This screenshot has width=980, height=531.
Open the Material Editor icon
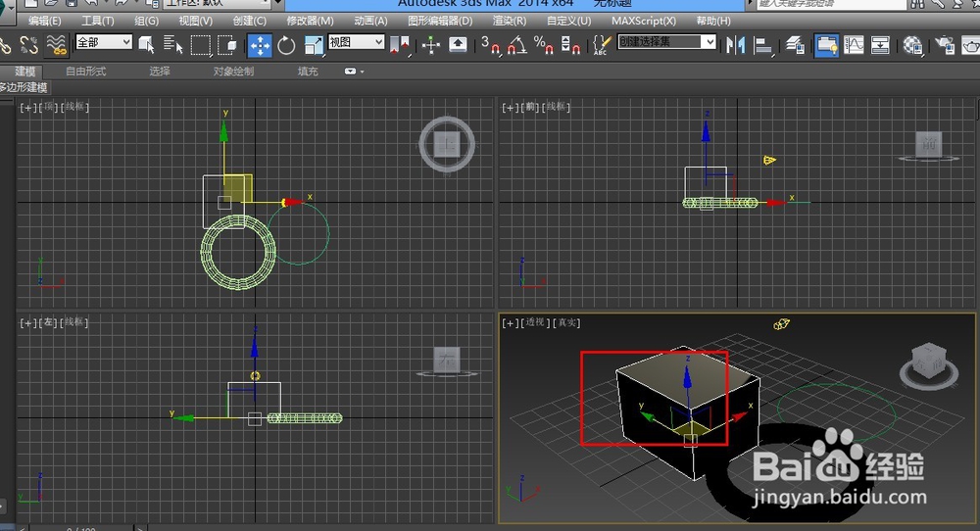(912, 45)
